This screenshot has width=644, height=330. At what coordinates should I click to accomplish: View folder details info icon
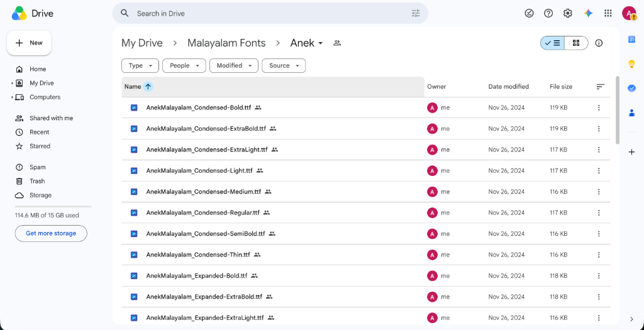599,43
